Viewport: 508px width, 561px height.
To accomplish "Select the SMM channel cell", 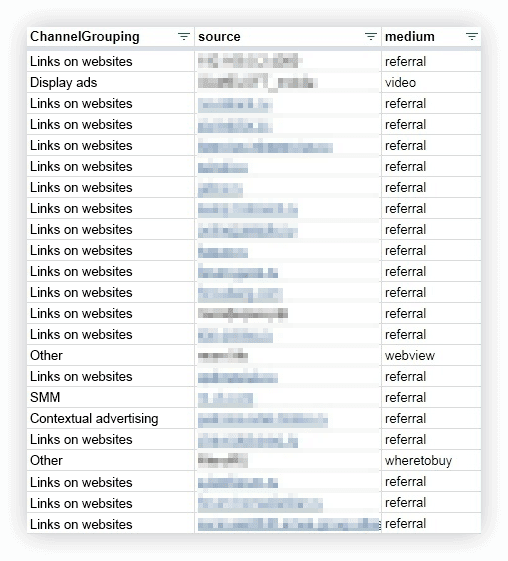I will [x=111, y=397].
